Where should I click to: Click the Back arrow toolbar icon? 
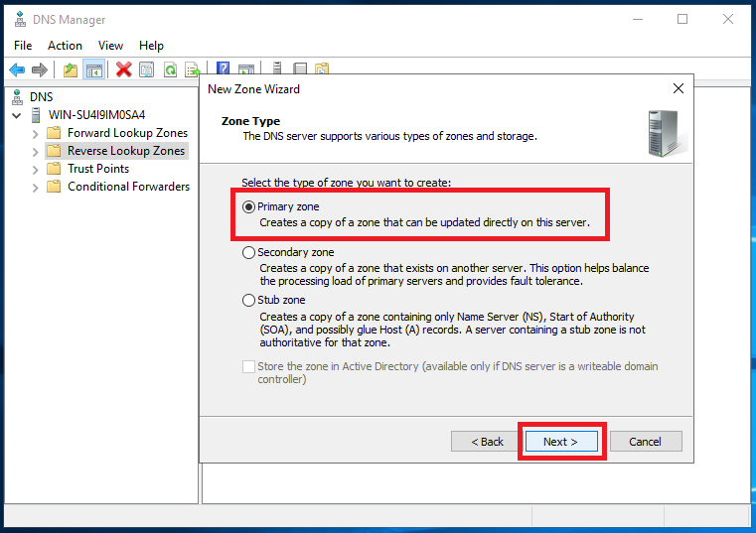tap(17, 69)
